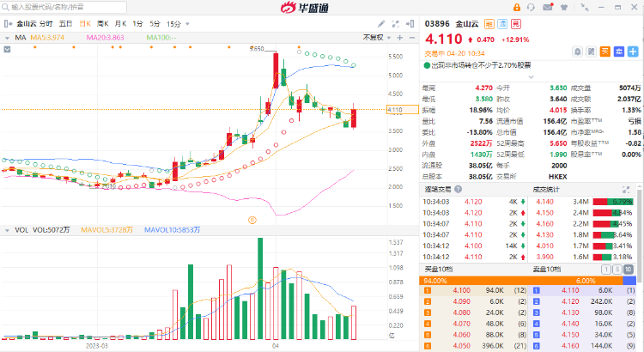
Task: Zoom out chart with minus icon
Action: click(x=412, y=38)
